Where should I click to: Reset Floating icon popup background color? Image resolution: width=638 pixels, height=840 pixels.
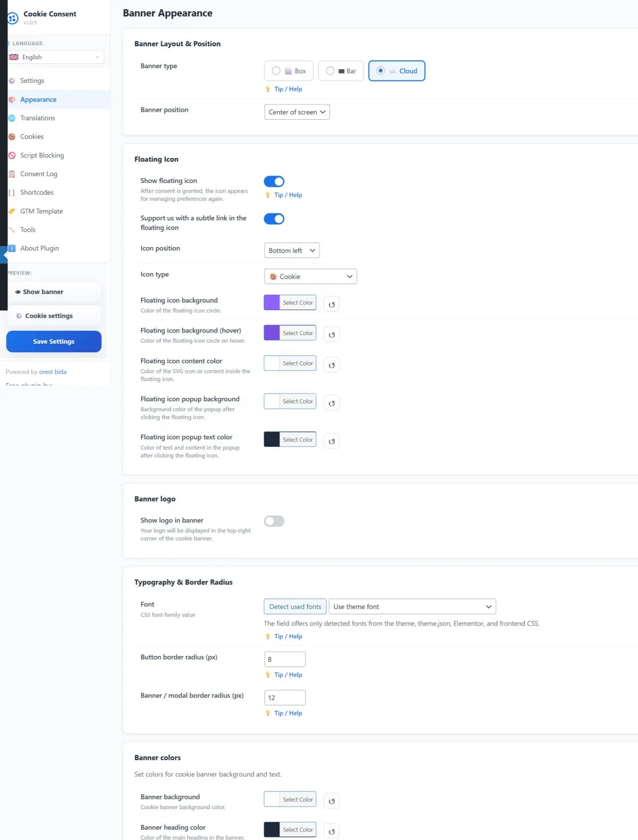tap(332, 403)
